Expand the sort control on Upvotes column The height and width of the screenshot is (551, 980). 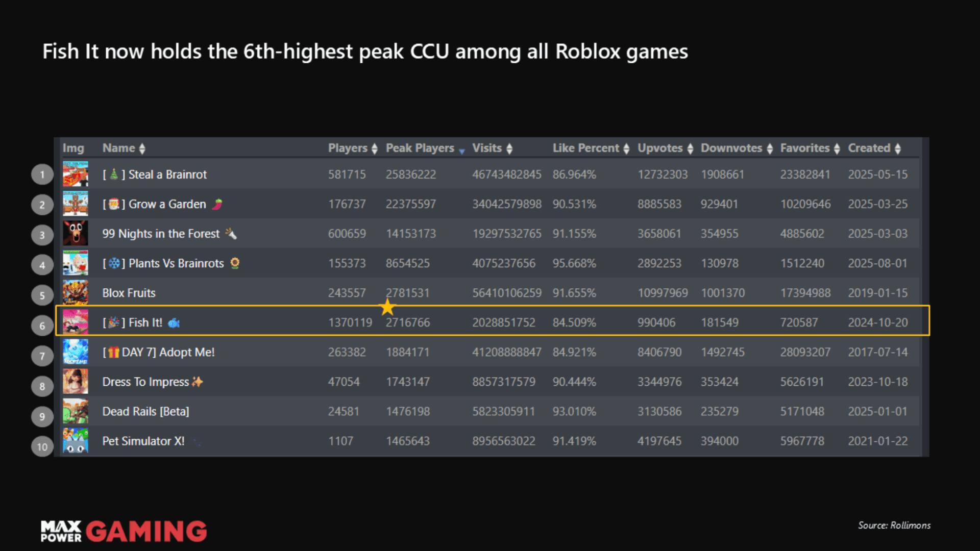click(x=692, y=148)
